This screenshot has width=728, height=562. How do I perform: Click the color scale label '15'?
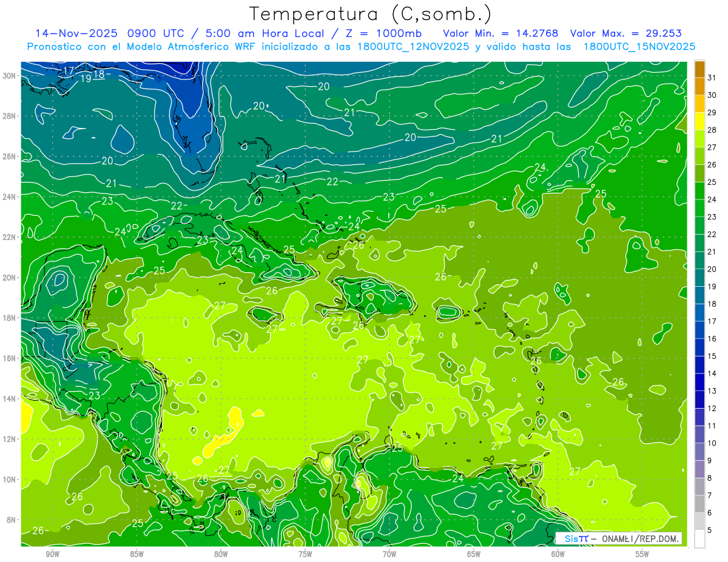point(712,356)
